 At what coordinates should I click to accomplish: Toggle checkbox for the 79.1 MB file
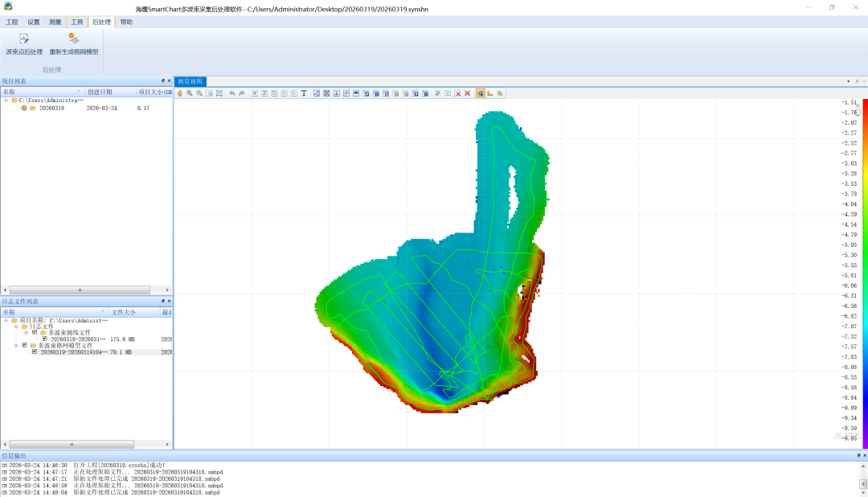coord(35,351)
